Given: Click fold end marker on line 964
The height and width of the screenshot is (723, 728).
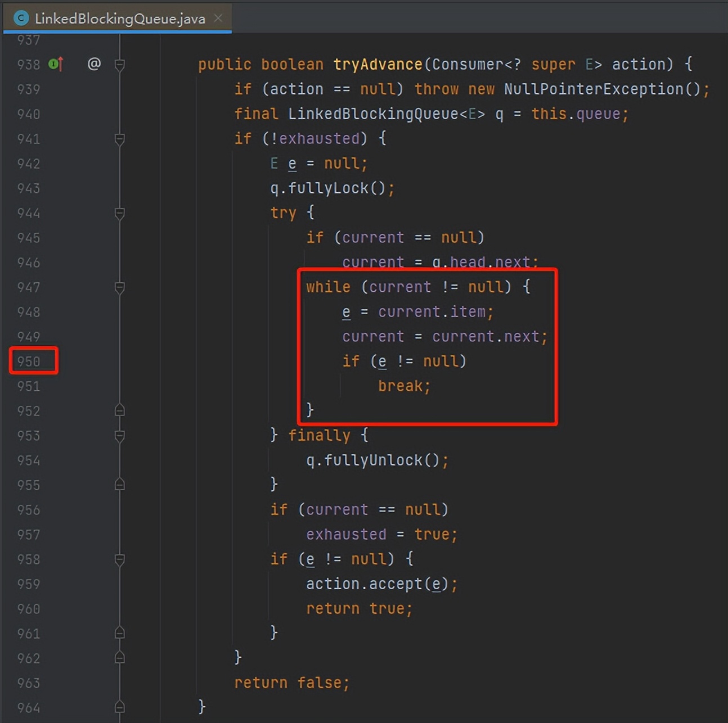Looking at the screenshot, I should [x=119, y=707].
